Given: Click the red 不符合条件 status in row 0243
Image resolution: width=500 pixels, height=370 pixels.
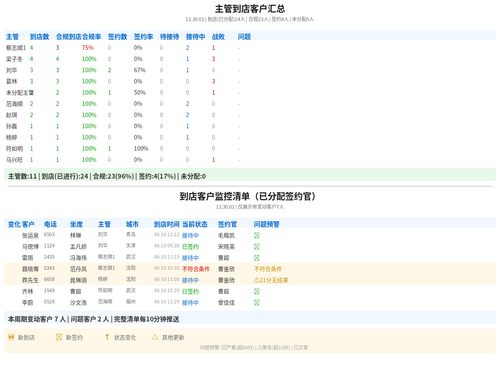Looking at the screenshot, I should coord(196,269).
